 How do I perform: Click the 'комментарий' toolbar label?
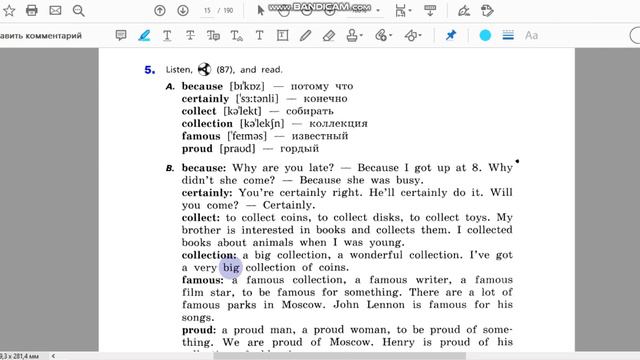tap(53, 36)
